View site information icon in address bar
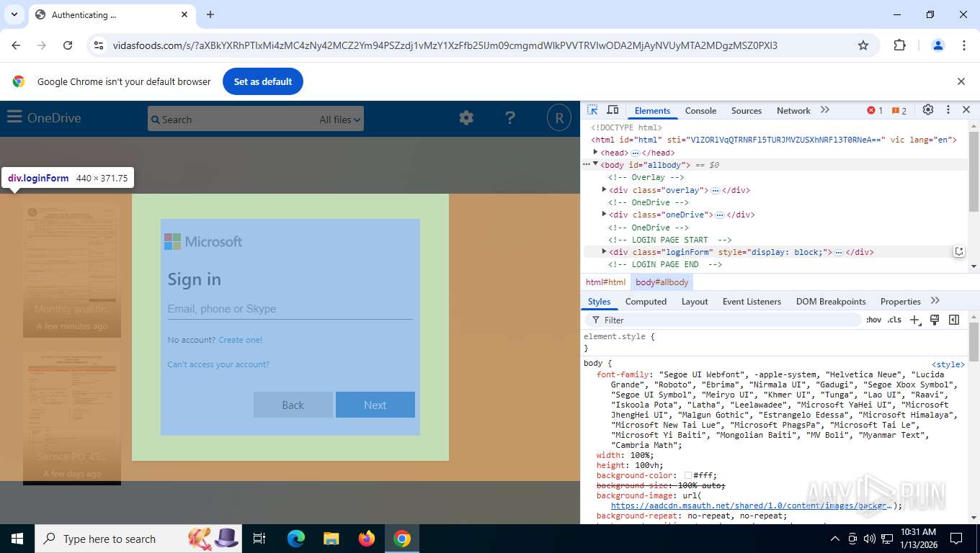 [99, 45]
